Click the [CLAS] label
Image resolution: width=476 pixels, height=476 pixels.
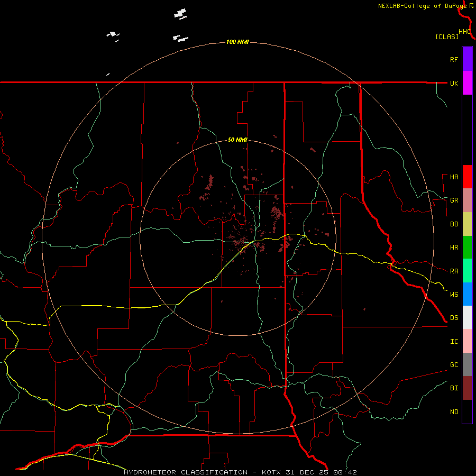click(447, 36)
